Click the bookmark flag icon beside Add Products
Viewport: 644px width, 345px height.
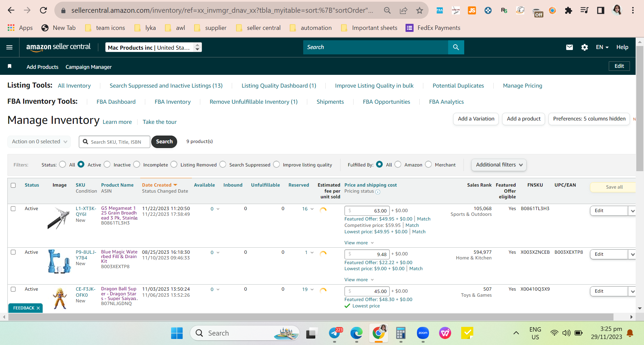10,66
